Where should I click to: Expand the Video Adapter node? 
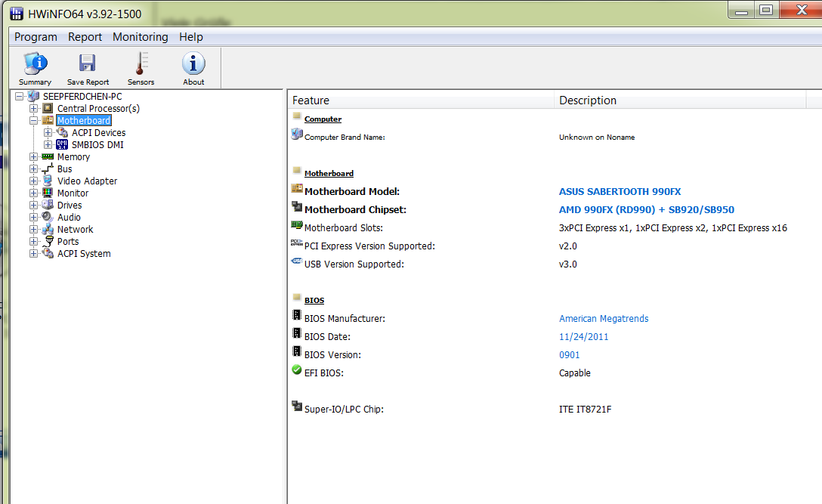[33, 181]
